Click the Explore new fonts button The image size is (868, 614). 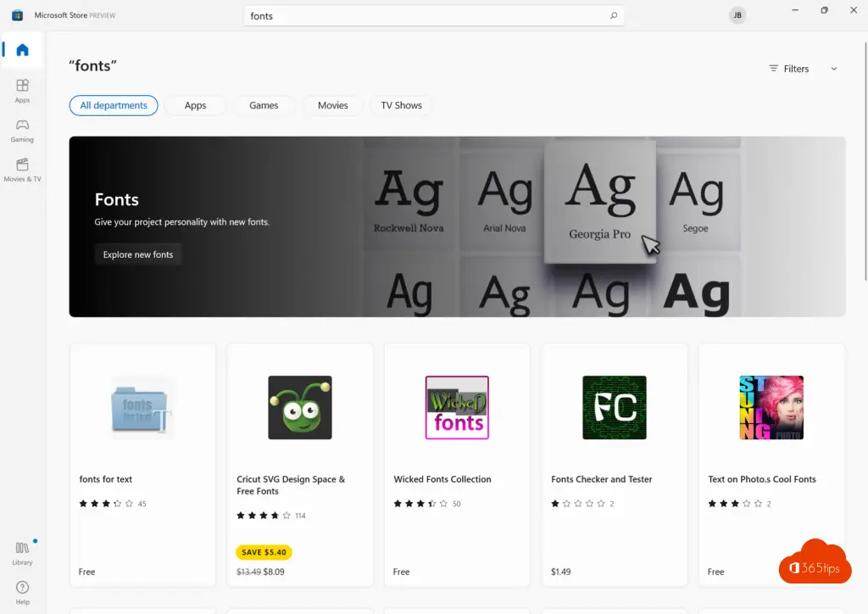click(x=138, y=254)
